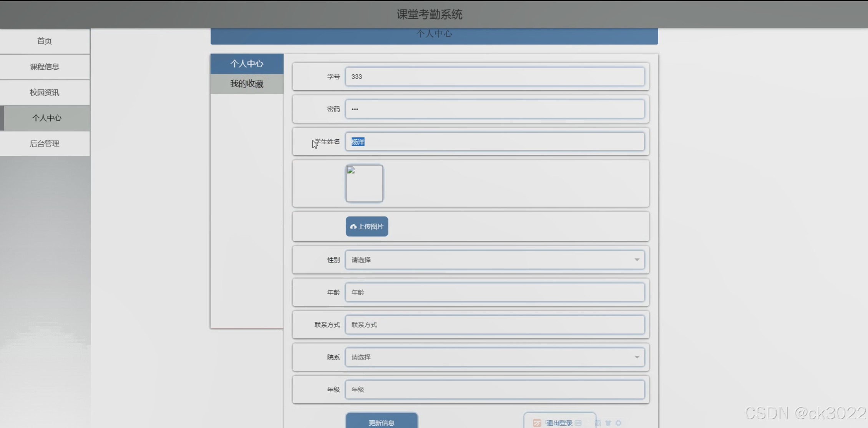Click the IME toolbar logo icon

(537, 423)
